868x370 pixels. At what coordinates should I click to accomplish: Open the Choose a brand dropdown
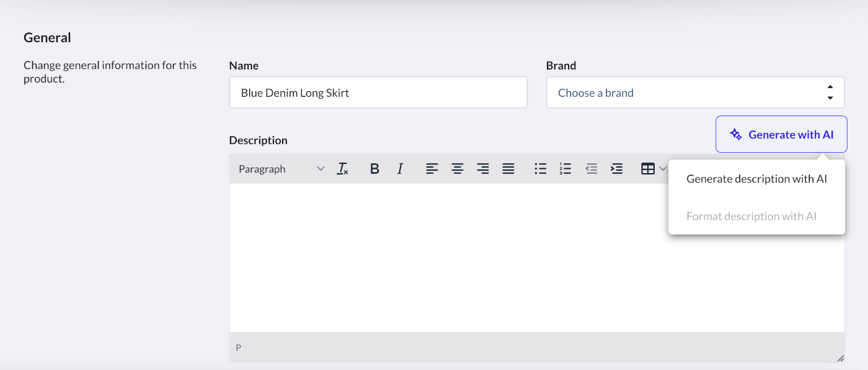pyautogui.click(x=682, y=92)
